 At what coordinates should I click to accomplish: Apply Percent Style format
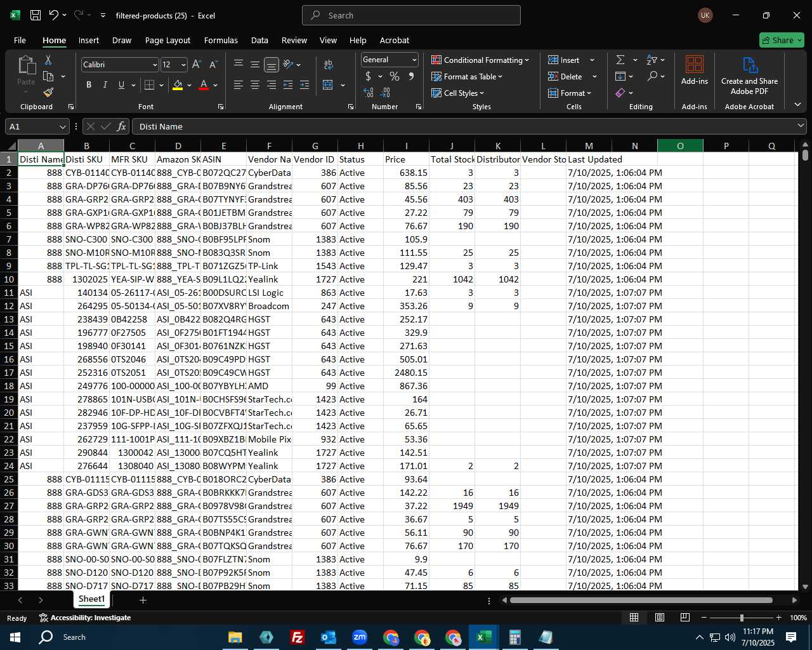coord(395,76)
